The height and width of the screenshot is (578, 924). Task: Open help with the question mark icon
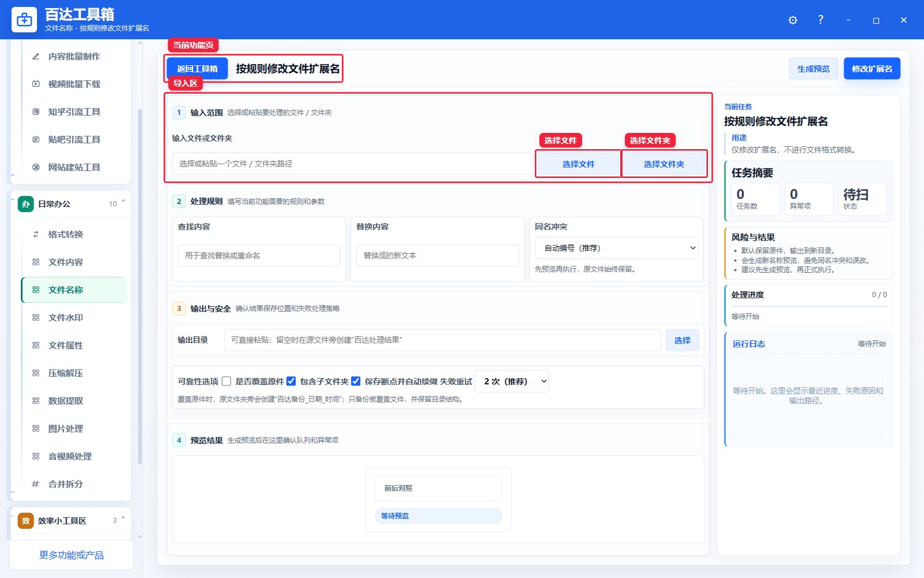821,20
